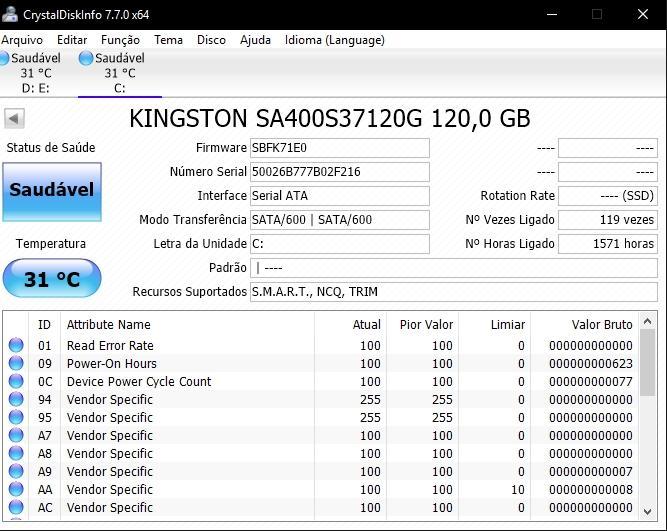
Task: Click the 31 °C temperature button
Action: (x=52, y=279)
